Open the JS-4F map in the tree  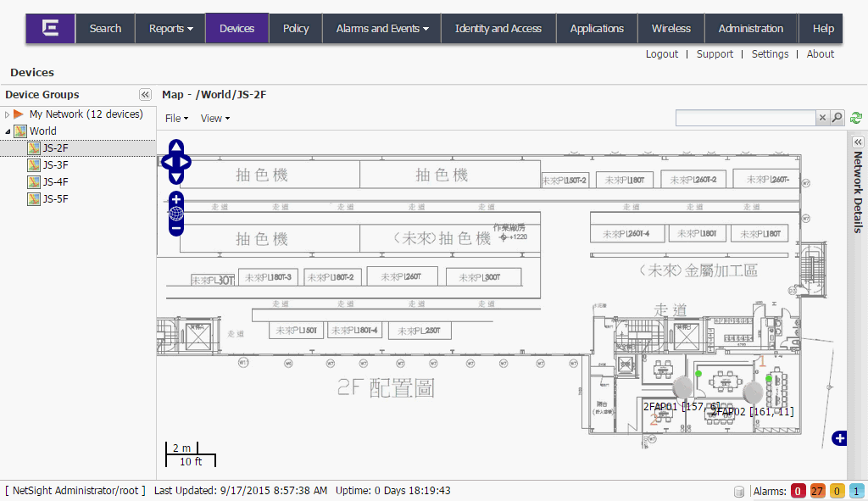(55, 182)
